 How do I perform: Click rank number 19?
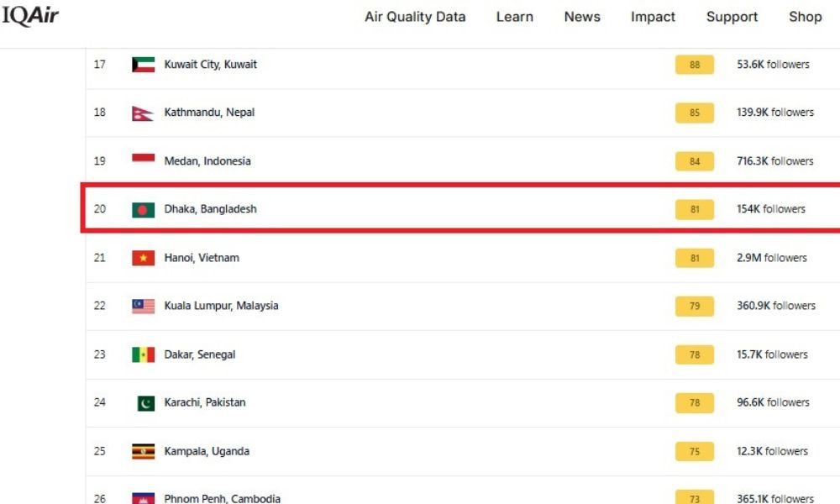[100, 161]
